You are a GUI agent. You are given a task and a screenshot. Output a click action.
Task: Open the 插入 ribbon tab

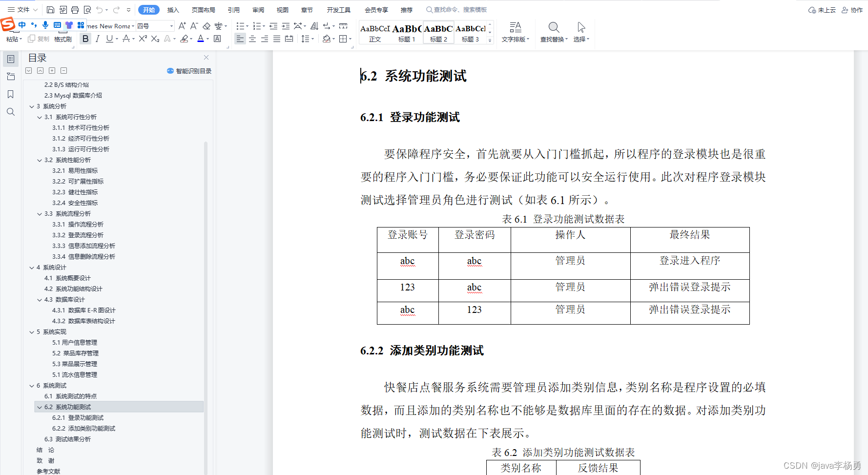pyautogui.click(x=173, y=10)
